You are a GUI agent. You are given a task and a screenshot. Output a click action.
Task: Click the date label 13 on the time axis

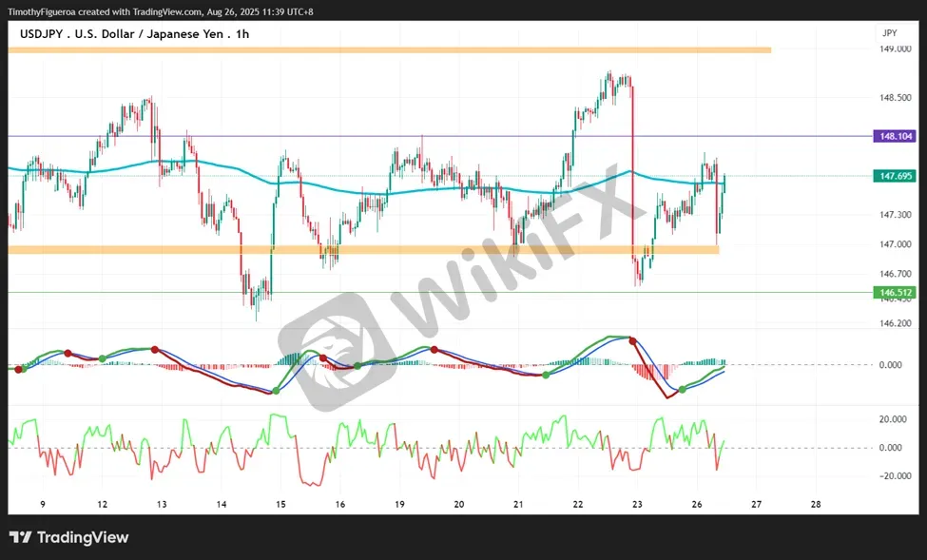162,505
